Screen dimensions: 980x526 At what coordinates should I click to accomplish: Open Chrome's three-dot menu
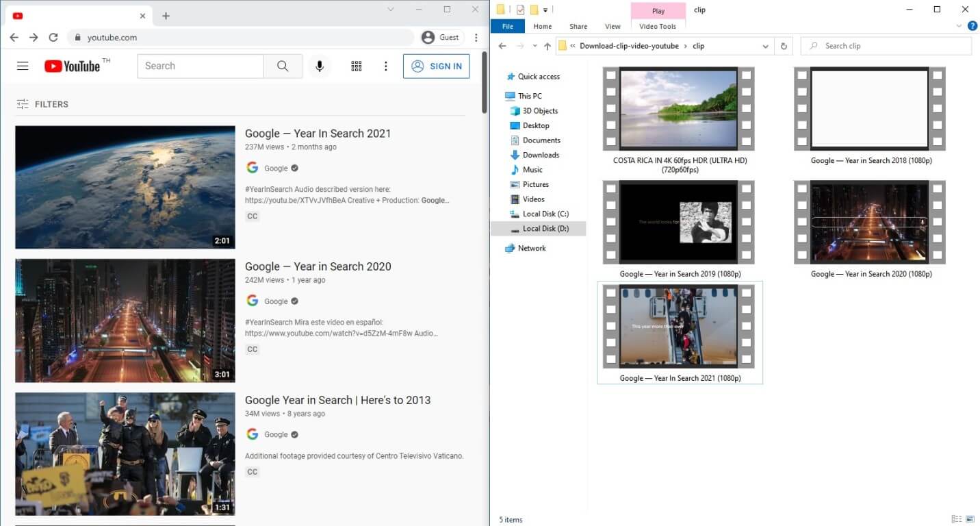[x=476, y=38]
